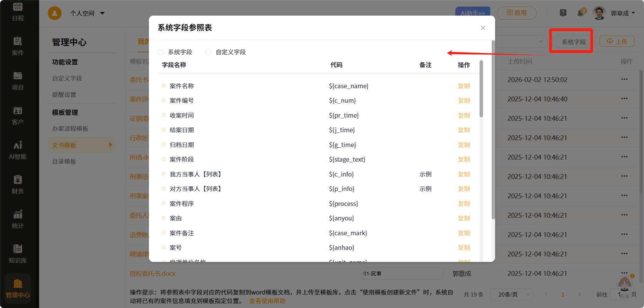The width and height of the screenshot is (644, 308).
Task: Click the dialog's vertical scrollbar thumb
Action: pyautogui.click(x=481, y=90)
